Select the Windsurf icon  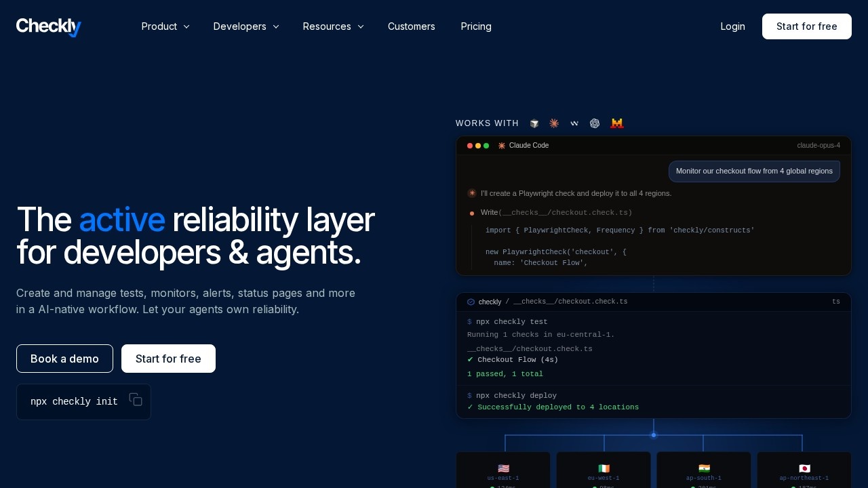coord(574,123)
